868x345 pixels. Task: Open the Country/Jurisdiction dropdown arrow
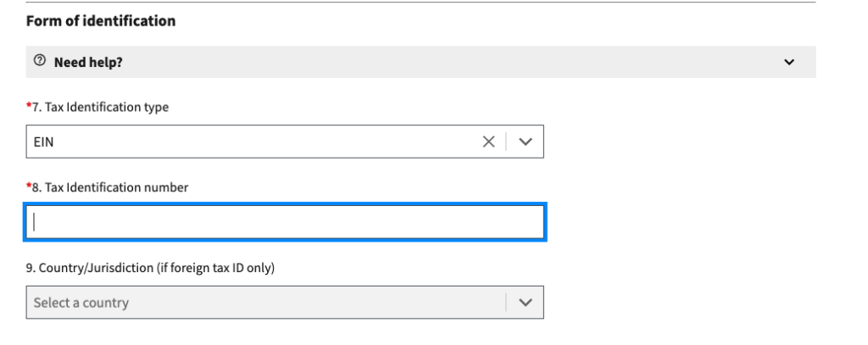[524, 303]
